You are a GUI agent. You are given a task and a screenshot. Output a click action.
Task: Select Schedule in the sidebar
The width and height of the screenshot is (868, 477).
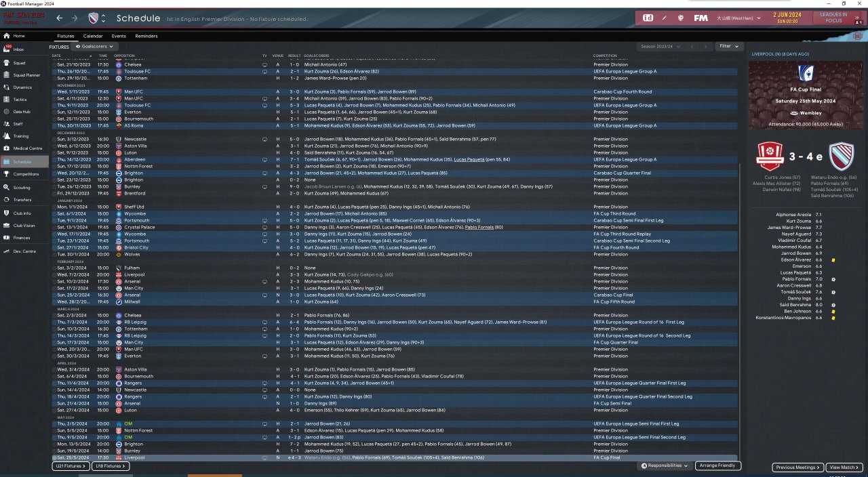pyautogui.click(x=24, y=162)
